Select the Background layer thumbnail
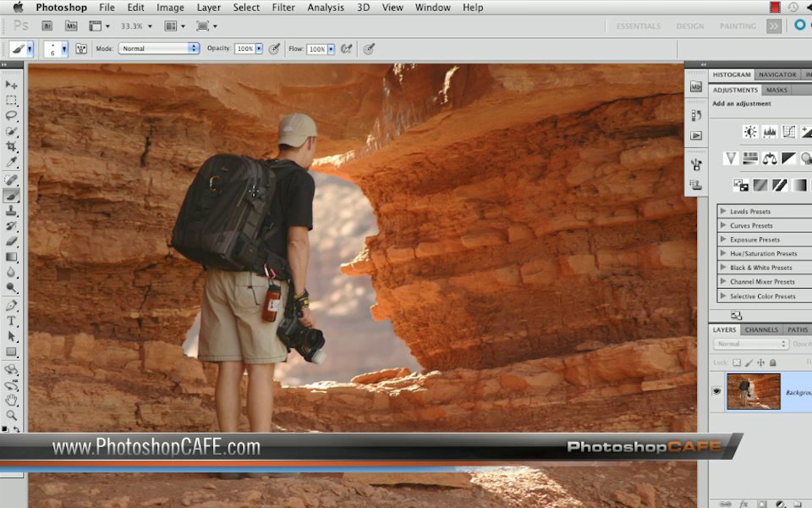The height and width of the screenshot is (508, 812). 754,391
